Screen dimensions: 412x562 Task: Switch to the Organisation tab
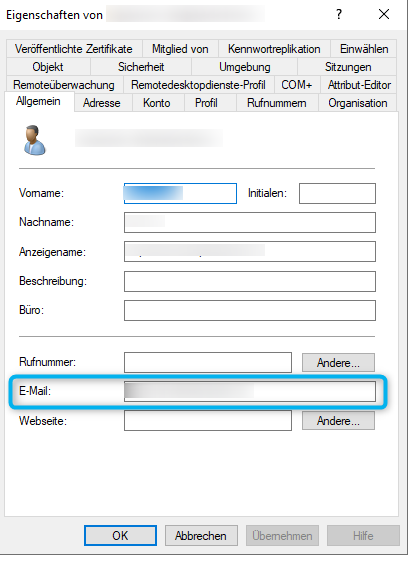tap(357, 103)
